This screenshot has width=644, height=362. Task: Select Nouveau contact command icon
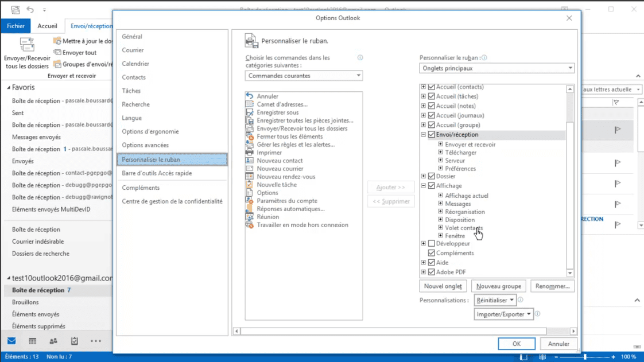[249, 161]
